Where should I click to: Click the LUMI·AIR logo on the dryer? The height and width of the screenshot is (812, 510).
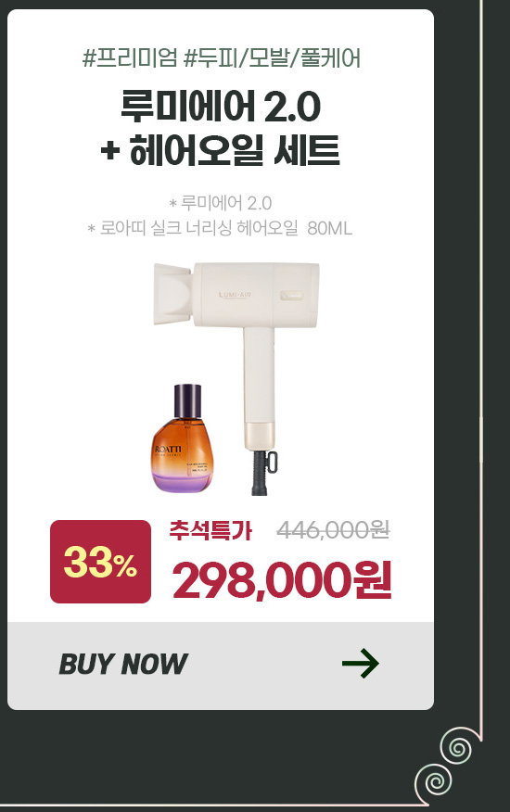coord(235,295)
